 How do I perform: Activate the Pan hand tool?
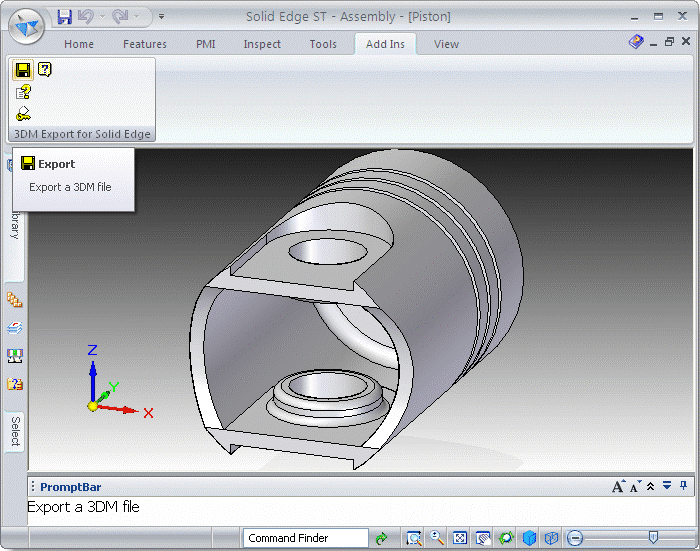(x=483, y=538)
